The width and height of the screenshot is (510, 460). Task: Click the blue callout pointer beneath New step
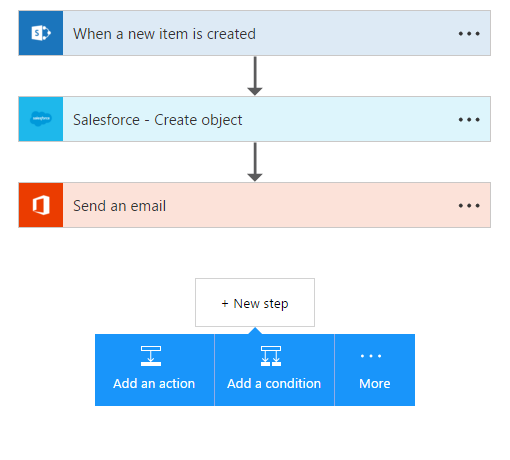(x=255, y=331)
